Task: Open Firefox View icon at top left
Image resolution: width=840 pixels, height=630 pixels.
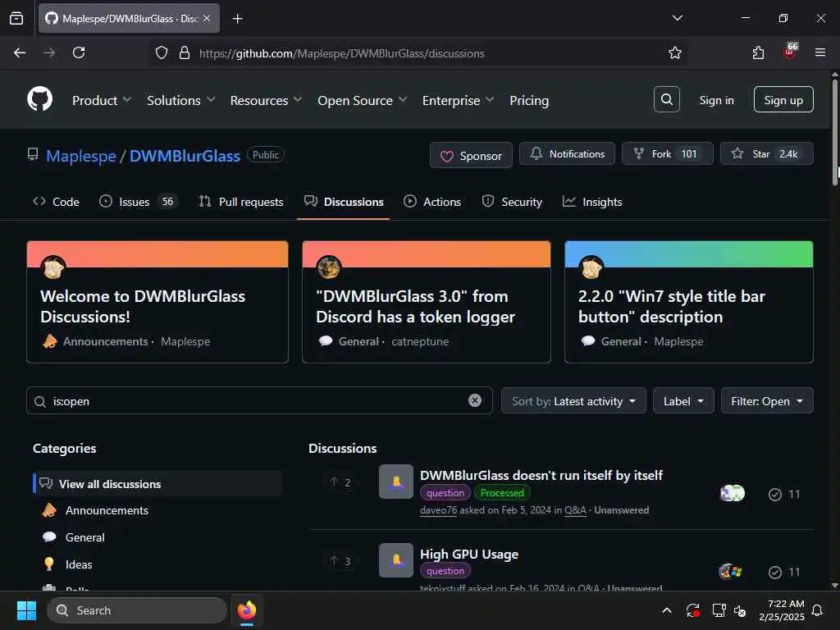Action: pyautogui.click(x=16, y=19)
